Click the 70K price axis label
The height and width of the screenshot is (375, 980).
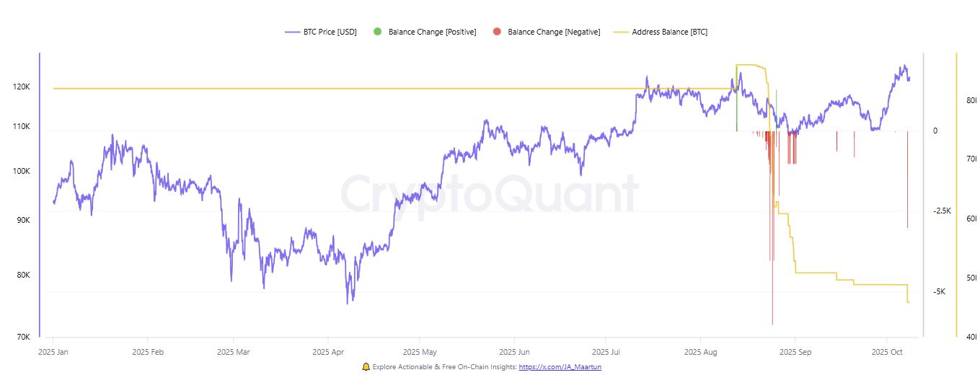click(22, 337)
